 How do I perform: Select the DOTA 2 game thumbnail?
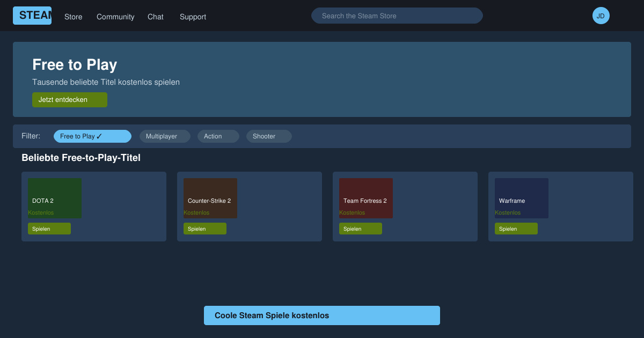[x=55, y=198]
